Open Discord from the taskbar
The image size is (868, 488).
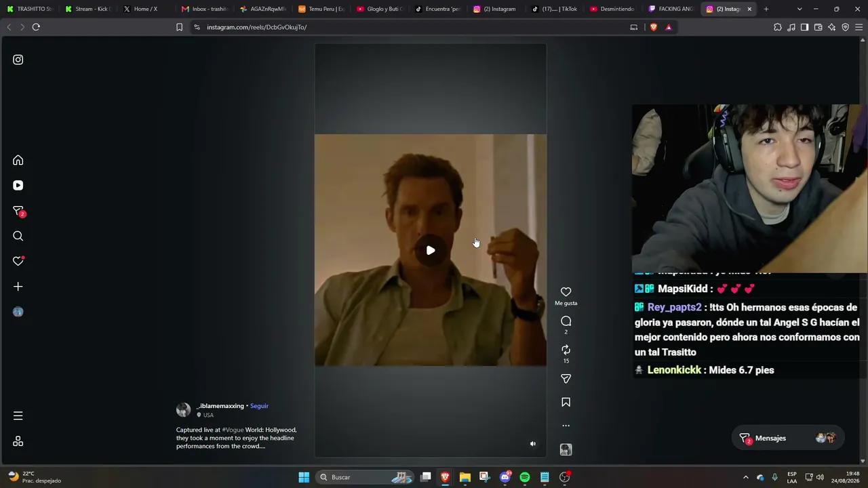click(x=505, y=477)
